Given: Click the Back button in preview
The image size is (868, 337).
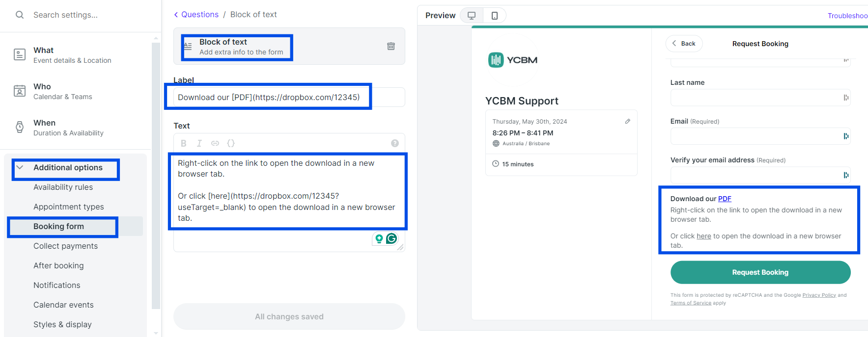Looking at the screenshot, I should 684,44.
